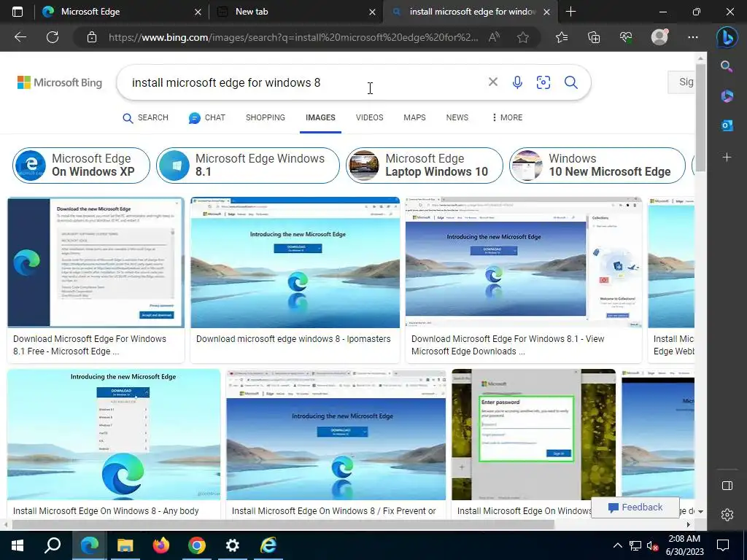
Task: Clear the search box with the X icon
Action: [493, 82]
